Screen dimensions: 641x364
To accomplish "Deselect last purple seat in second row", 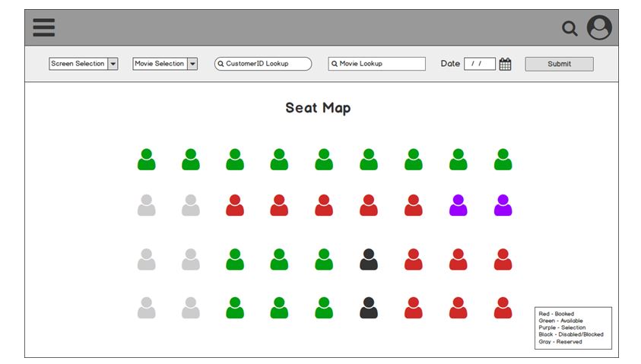I will click(x=503, y=205).
